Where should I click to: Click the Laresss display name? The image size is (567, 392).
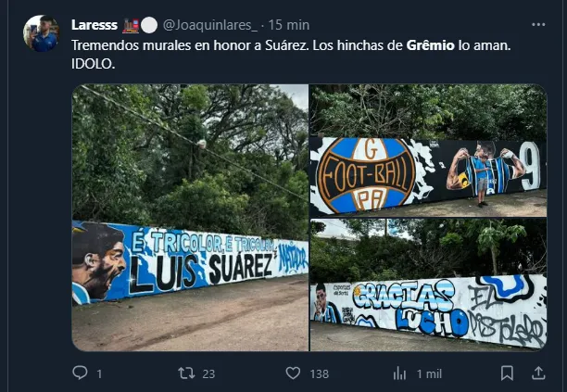pos(94,25)
